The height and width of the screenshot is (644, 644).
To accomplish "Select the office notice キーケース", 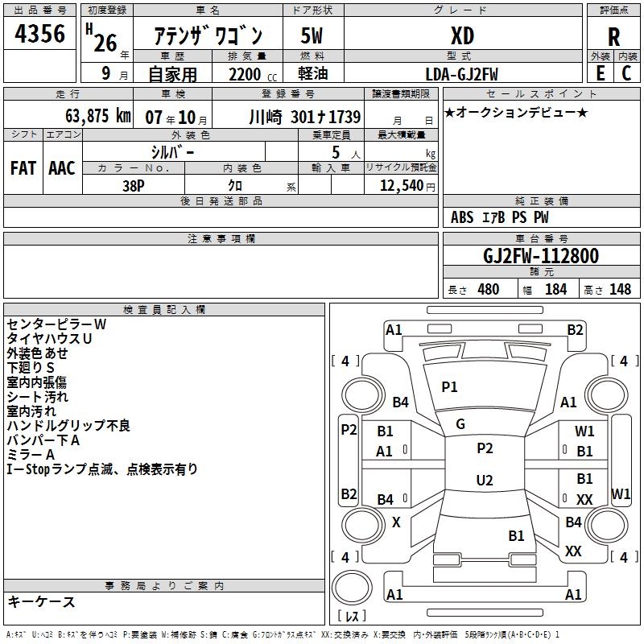I will tap(42, 601).
